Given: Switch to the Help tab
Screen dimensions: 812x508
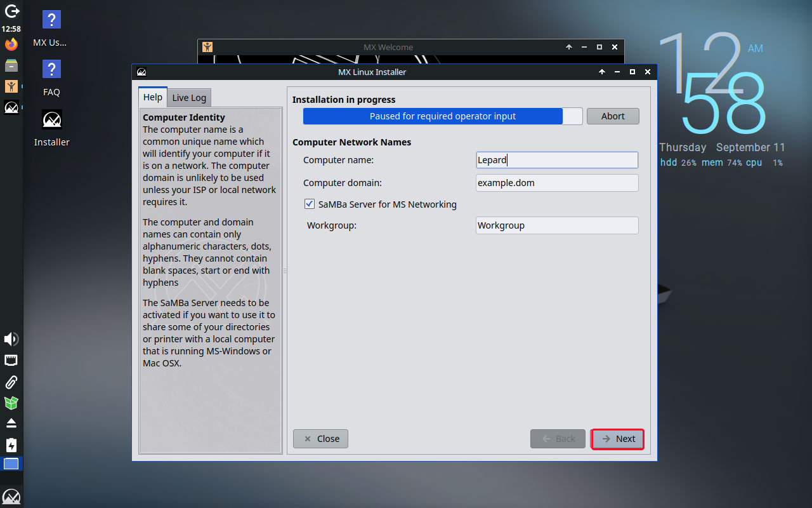Looking at the screenshot, I should click(152, 97).
